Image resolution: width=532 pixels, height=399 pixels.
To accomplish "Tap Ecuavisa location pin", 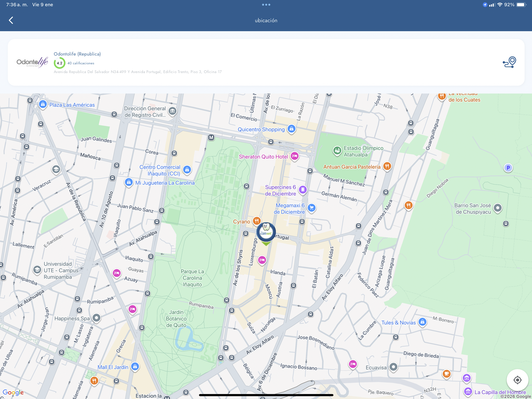I will (x=393, y=367).
